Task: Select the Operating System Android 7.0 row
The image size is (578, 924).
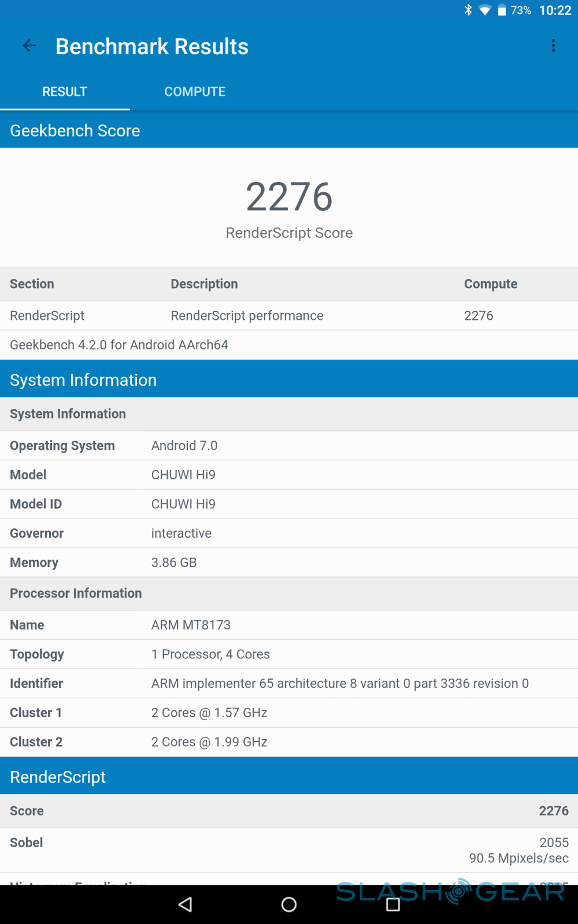Action: click(x=289, y=446)
